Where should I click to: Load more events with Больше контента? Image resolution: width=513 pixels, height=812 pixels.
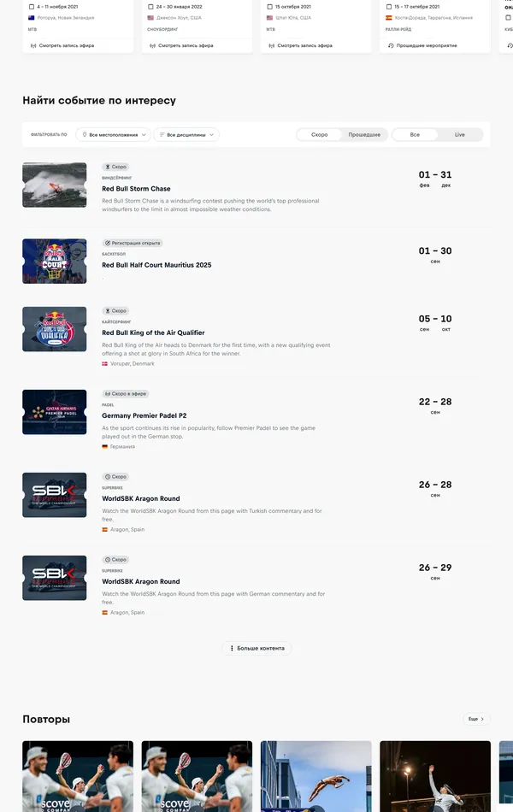[x=256, y=648]
